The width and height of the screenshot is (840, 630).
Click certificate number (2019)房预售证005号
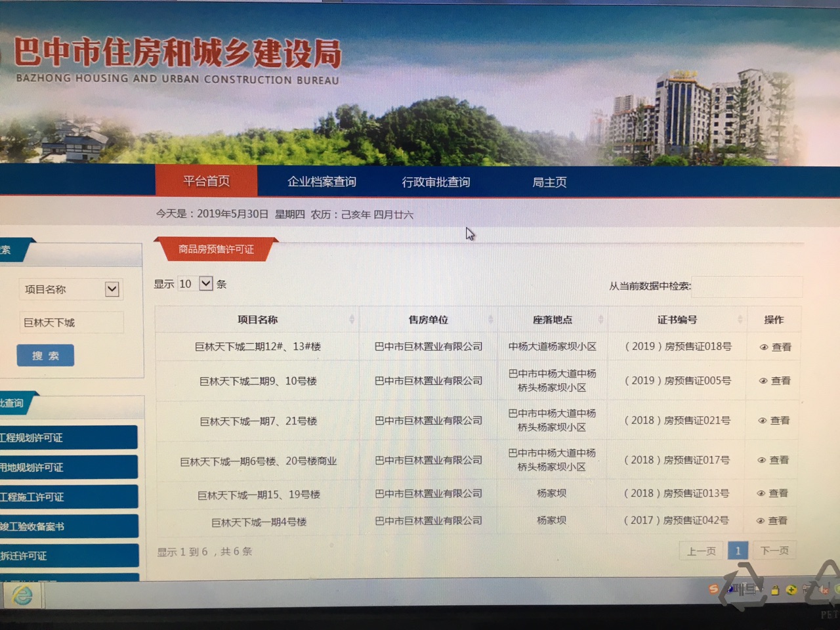(x=677, y=381)
